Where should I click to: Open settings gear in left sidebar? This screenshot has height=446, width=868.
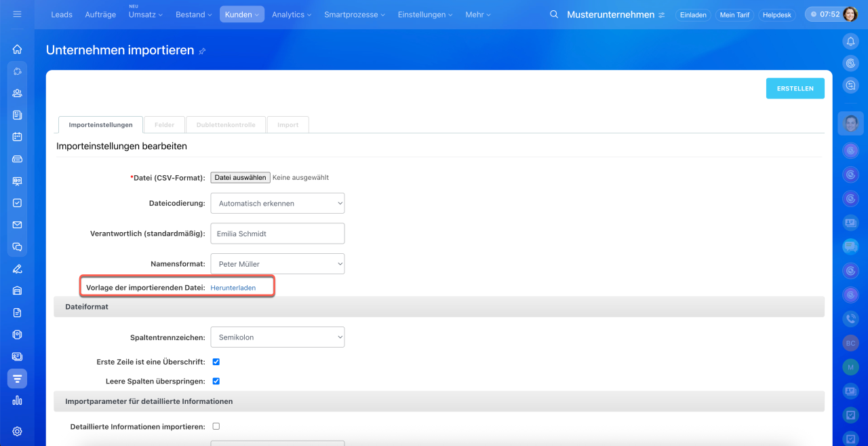[x=17, y=431]
